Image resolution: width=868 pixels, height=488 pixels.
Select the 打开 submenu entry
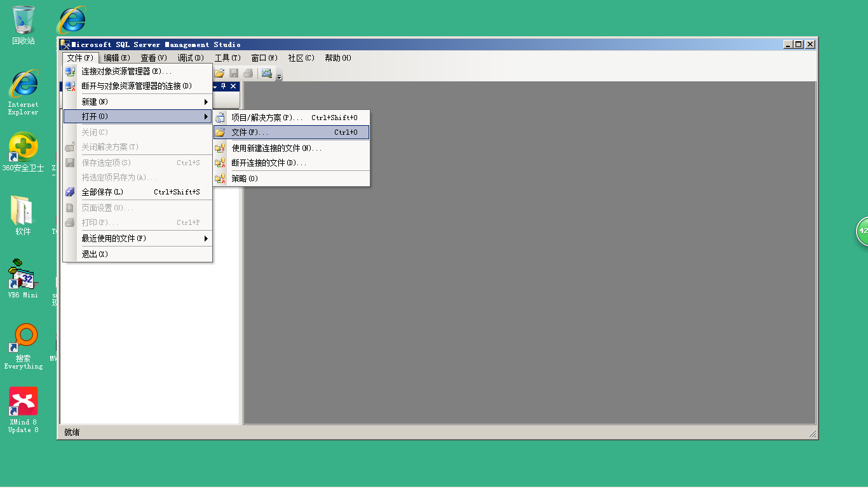(138, 117)
